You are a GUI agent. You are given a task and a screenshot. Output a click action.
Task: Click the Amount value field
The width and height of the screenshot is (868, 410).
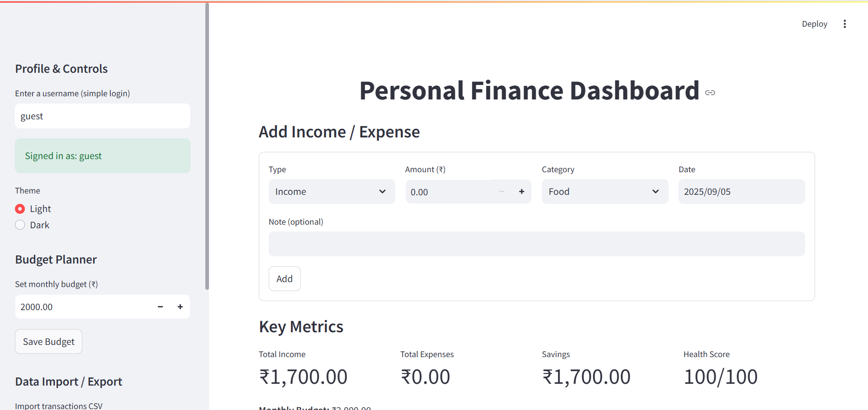tap(449, 192)
